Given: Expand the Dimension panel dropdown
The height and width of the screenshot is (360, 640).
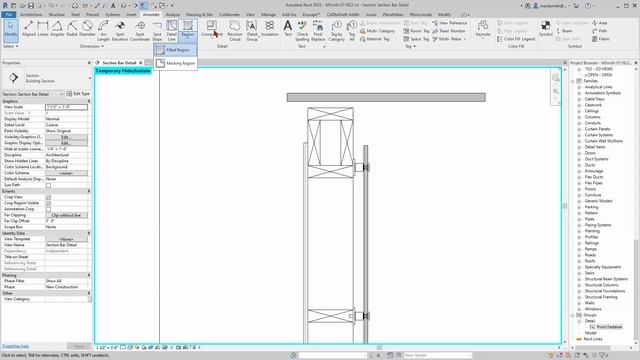Looking at the screenshot, I should tap(92, 46).
